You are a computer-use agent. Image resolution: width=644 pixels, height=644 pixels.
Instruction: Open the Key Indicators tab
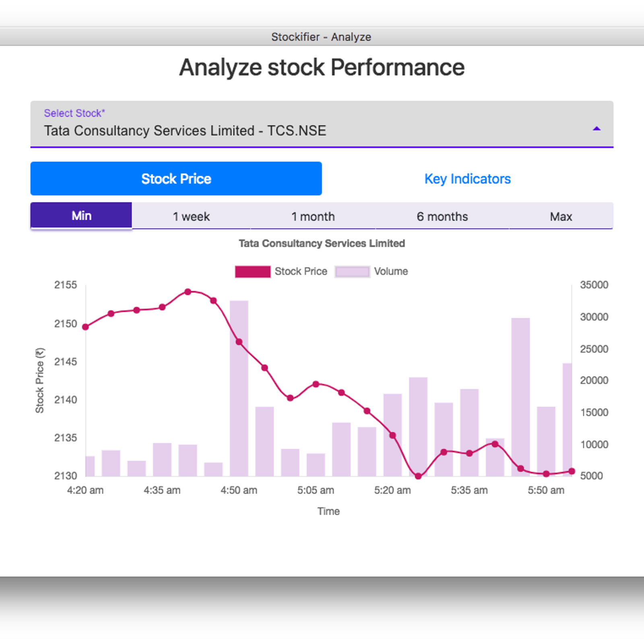[x=467, y=179]
